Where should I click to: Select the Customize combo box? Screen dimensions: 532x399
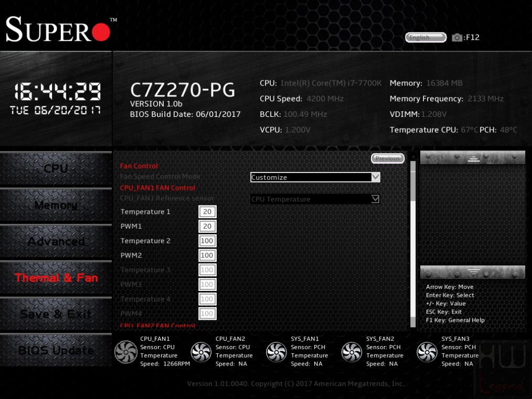point(315,177)
